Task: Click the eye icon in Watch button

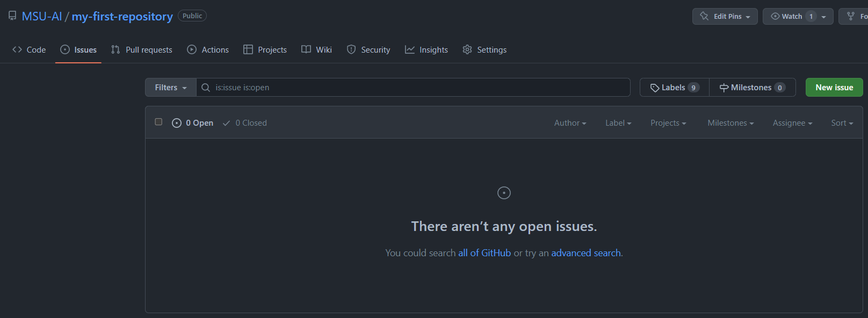Action: pyautogui.click(x=775, y=16)
